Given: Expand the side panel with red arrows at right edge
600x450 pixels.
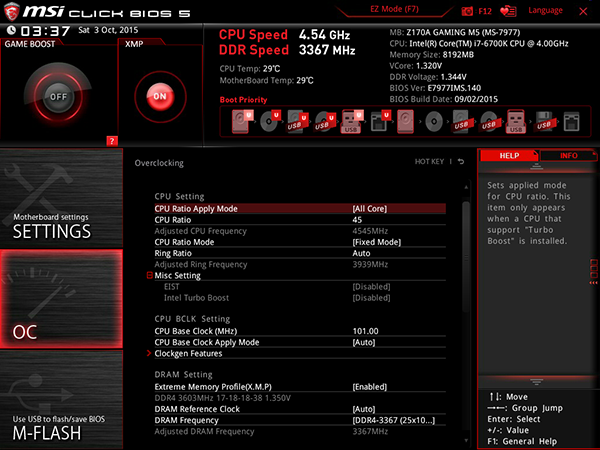Looking at the screenshot, I should point(593,272).
